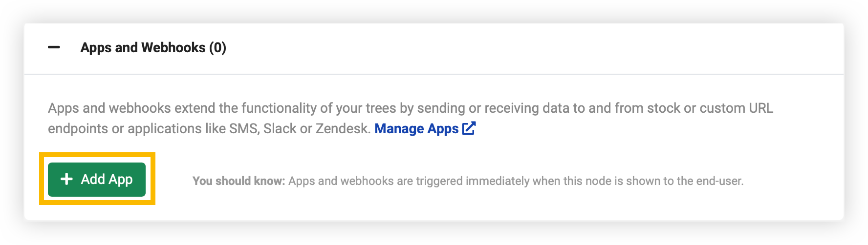This screenshot has height=245, width=868.
Task: Click the yellow highlight border around Add App
Action: (x=97, y=155)
